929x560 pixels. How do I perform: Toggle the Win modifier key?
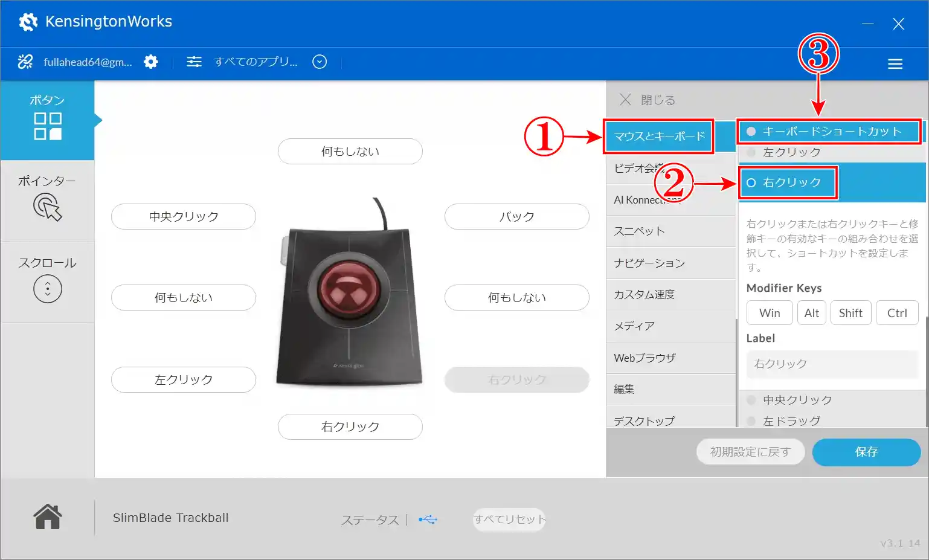coord(770,313)
